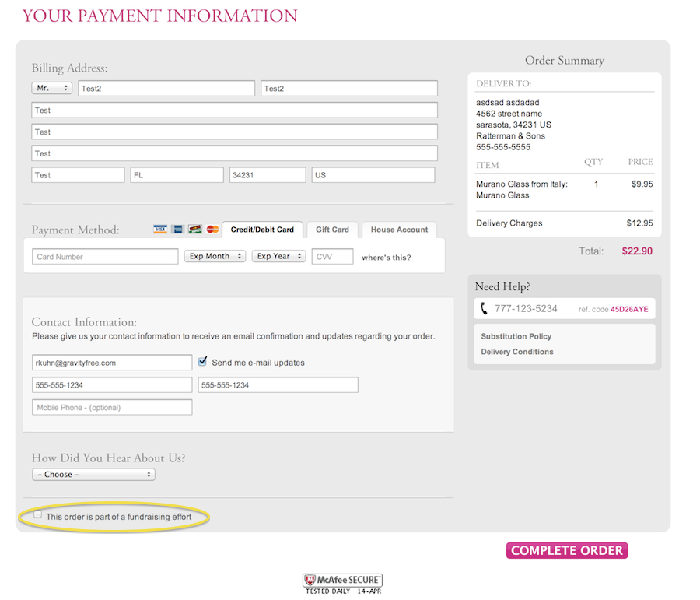700x600 pixels.
Task: Uncheck Send me e-mail updates
Action: click(203, 362)
